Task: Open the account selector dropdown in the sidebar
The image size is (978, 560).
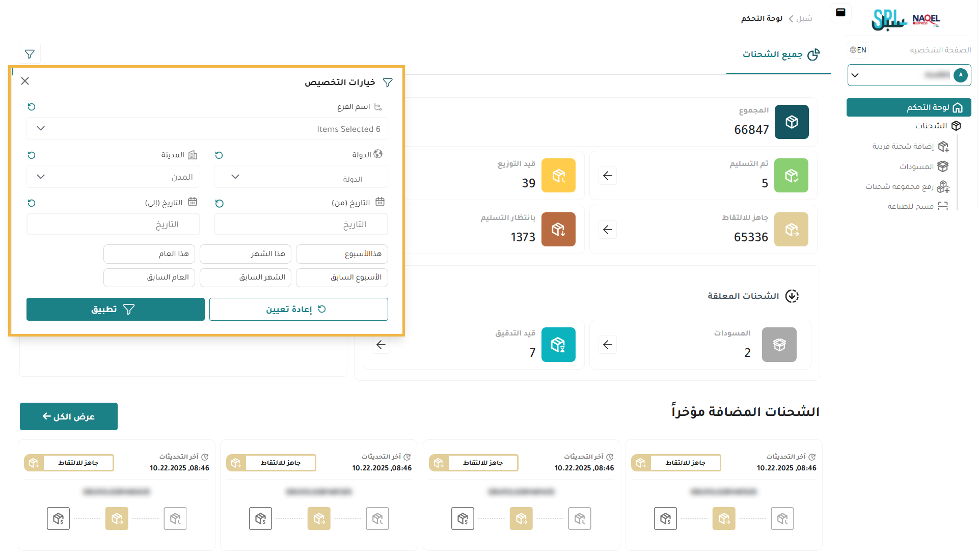Action: (x=909, y=75)
